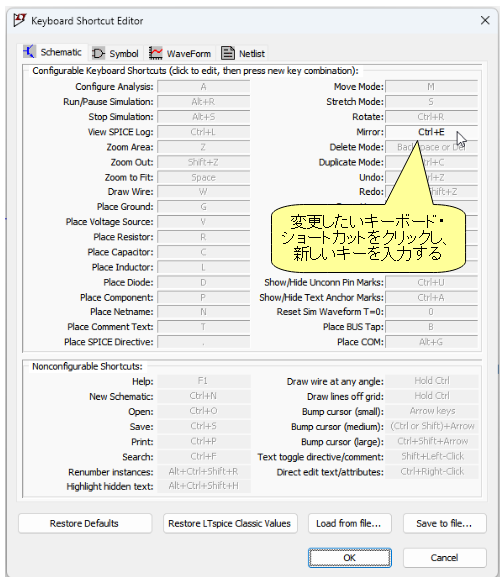
Task: Click the Renumber instances shortcut value
Action: click(204, 472)
